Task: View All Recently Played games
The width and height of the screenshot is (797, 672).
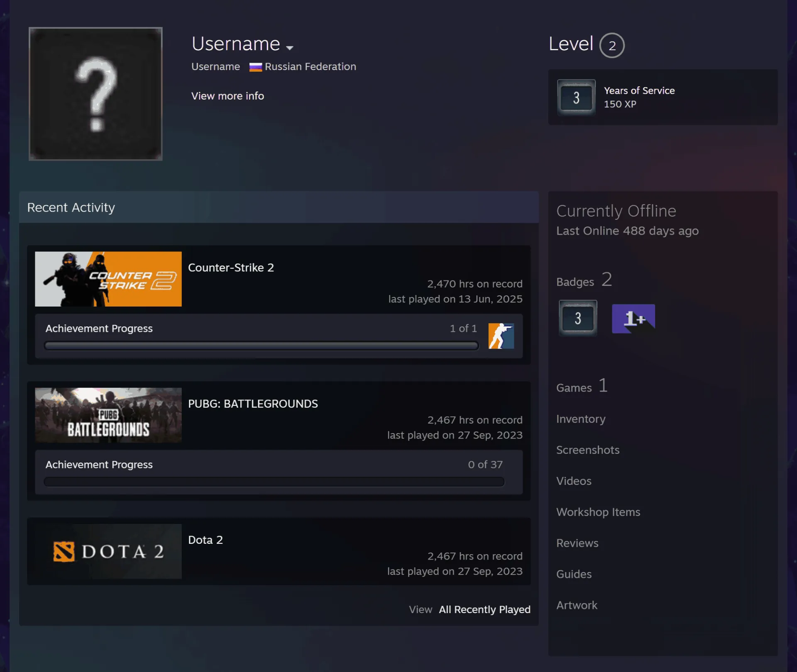Action: [x=484, y=609]
